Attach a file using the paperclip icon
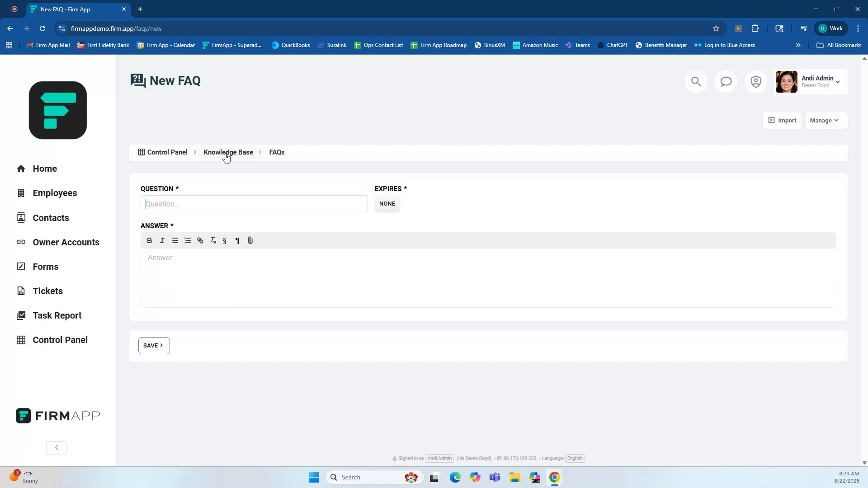Screen dimensions: 868x488 point(250,240)
